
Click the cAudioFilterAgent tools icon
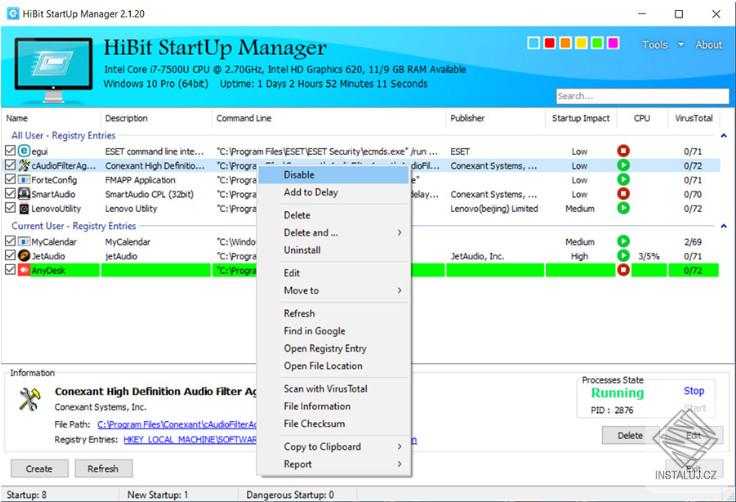tap(24, 165)
